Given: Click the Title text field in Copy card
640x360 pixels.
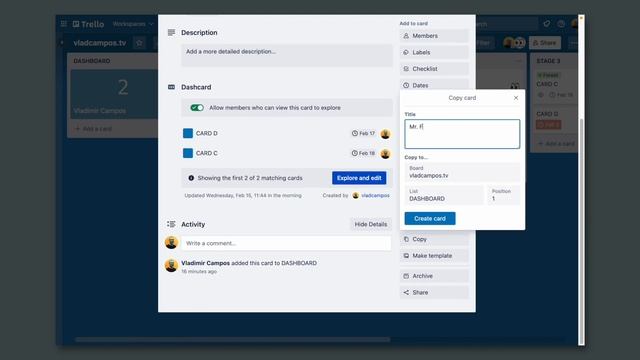Looking at the screenshot, I should (x=462, y=134).
